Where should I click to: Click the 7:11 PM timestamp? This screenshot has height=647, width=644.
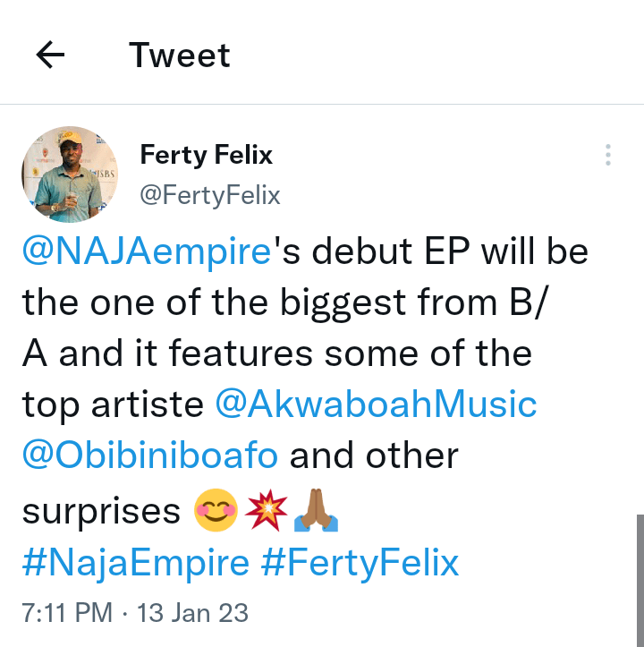[67, 613]
